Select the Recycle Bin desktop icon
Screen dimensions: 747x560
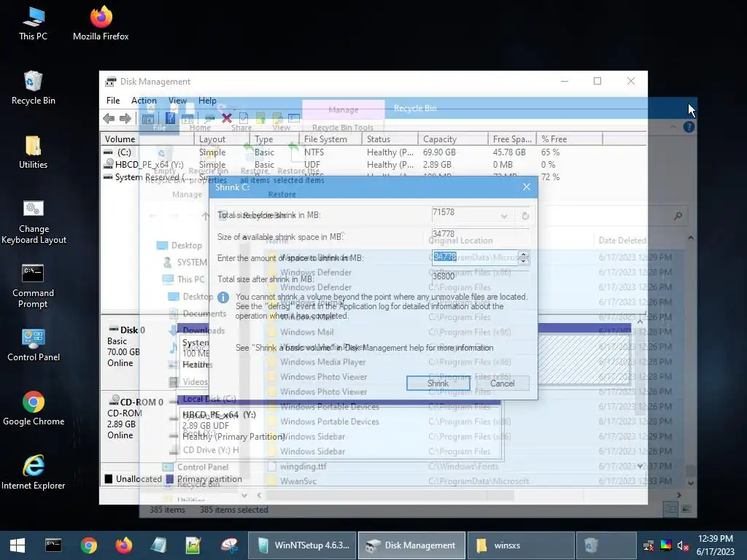(34, 87)
